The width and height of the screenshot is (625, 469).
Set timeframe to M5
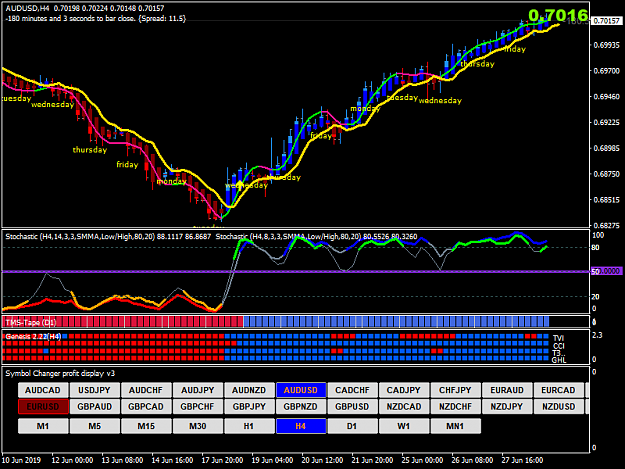(x=94, y=426)
